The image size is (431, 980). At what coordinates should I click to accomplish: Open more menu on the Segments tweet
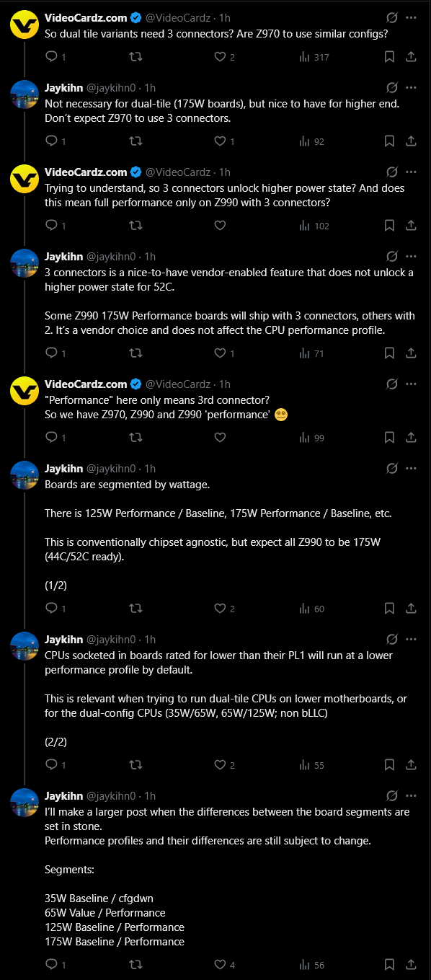point(411,796)
